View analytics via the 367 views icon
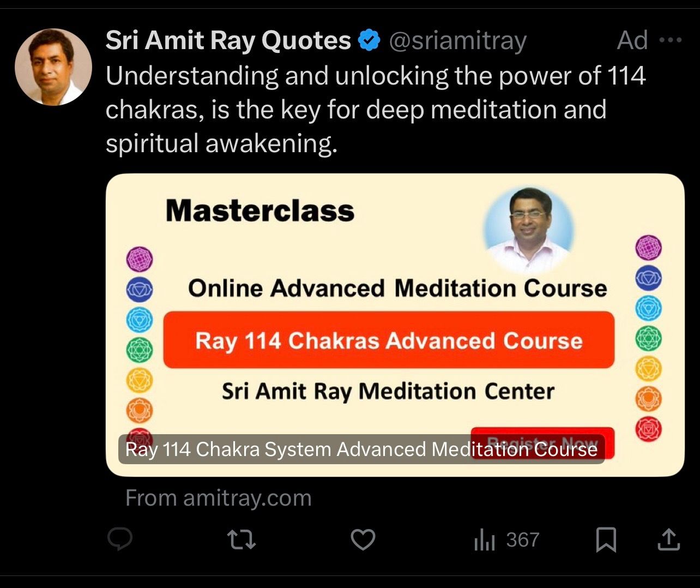 tap(506, 540)
